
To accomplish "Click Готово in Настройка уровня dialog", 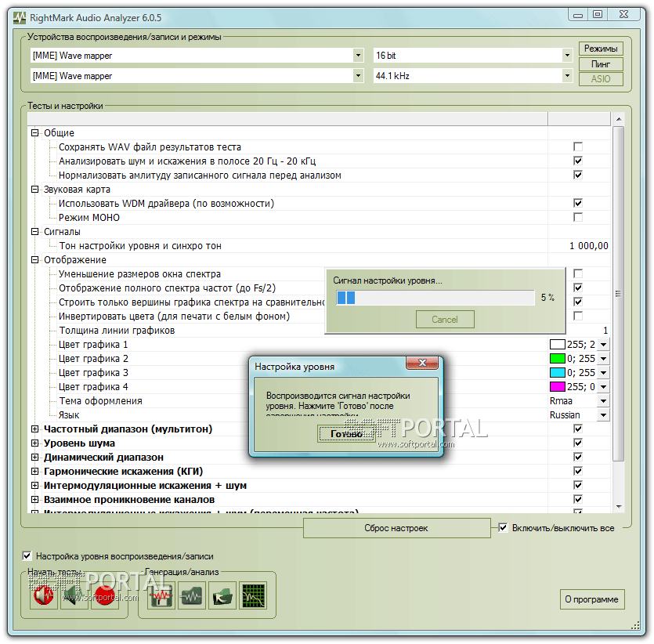I will coord(346,434).
